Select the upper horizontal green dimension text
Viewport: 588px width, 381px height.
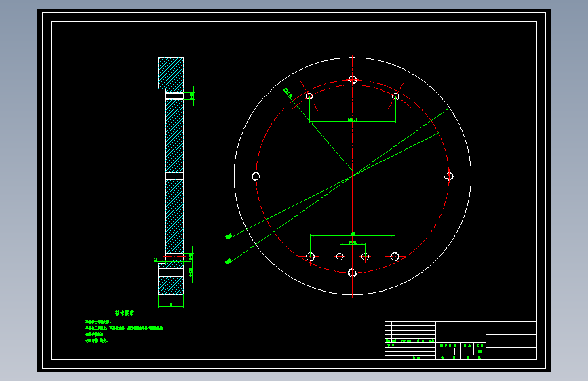click(x=353, y=120)
